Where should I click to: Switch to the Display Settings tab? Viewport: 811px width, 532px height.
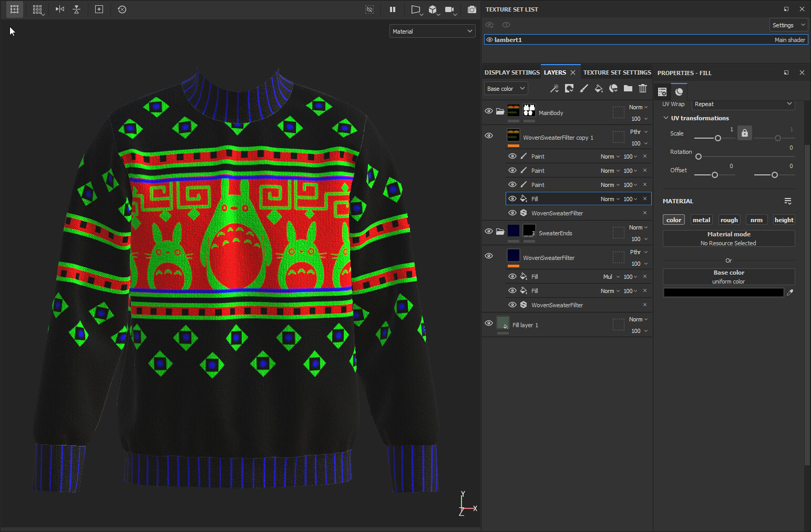[x=511, y=72]
